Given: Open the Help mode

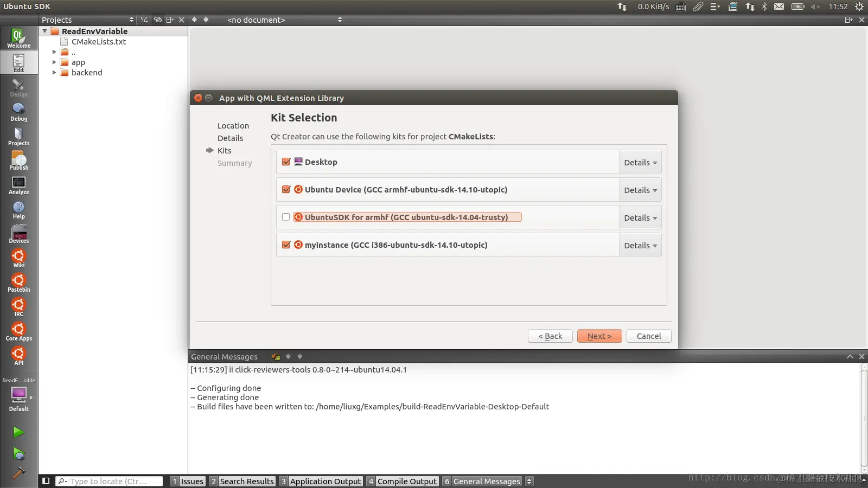Looking at the screenshot, I should pos(18,209).
